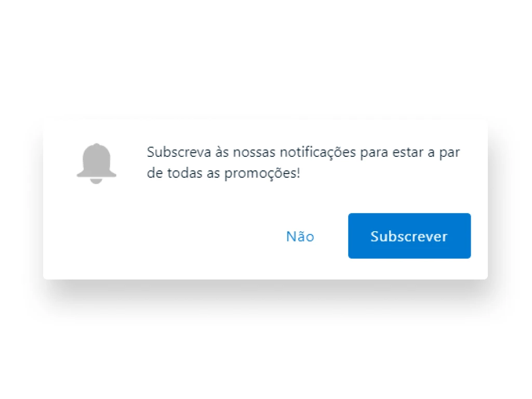Tap the bell icon beside the message
The image size is (532, 399).
(x=96, y=164)
